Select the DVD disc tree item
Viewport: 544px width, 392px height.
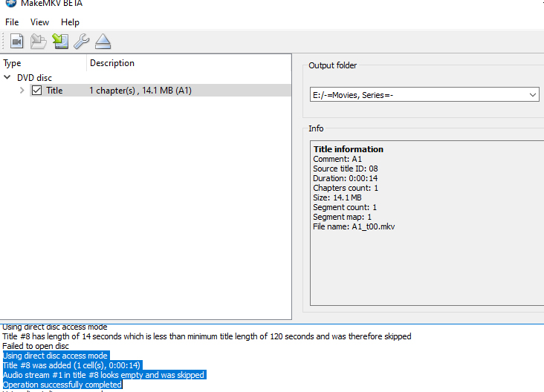point(34,78)
